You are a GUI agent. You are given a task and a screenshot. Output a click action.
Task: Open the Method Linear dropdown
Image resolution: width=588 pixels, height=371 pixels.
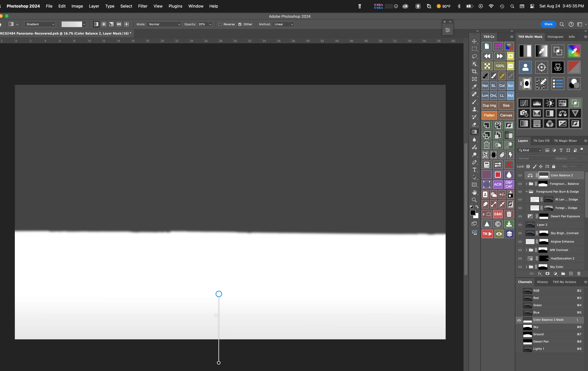click(283, 24)
